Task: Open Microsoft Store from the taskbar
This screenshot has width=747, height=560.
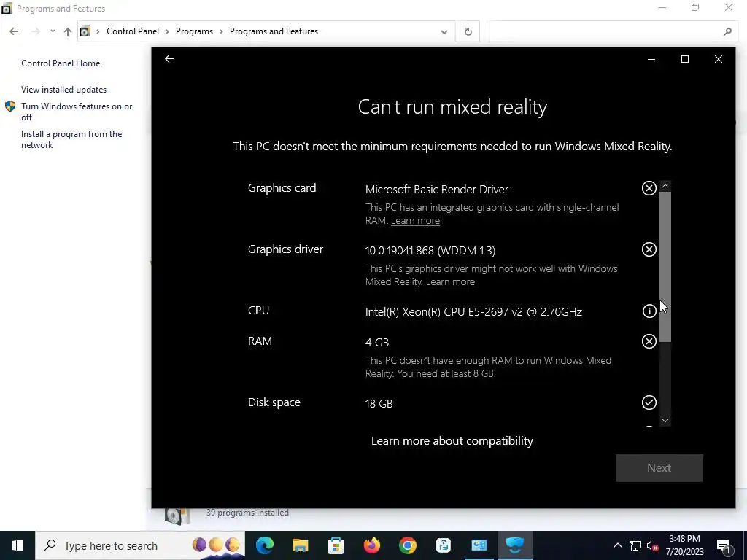Action: pyautogui.click(x=336, y=545)
